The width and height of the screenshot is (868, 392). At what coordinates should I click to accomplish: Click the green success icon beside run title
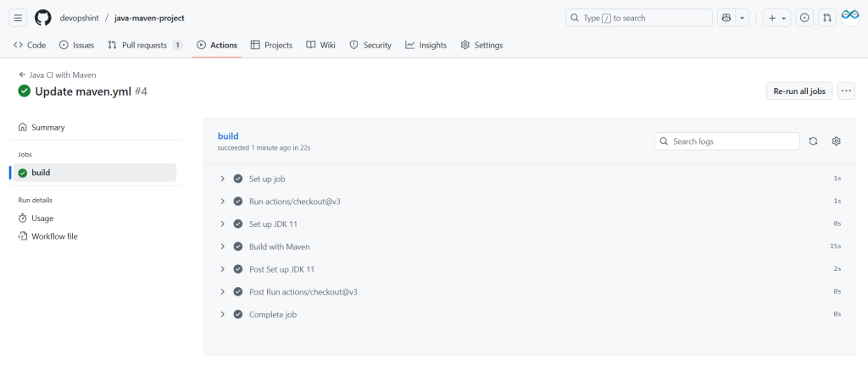(24, 91)
